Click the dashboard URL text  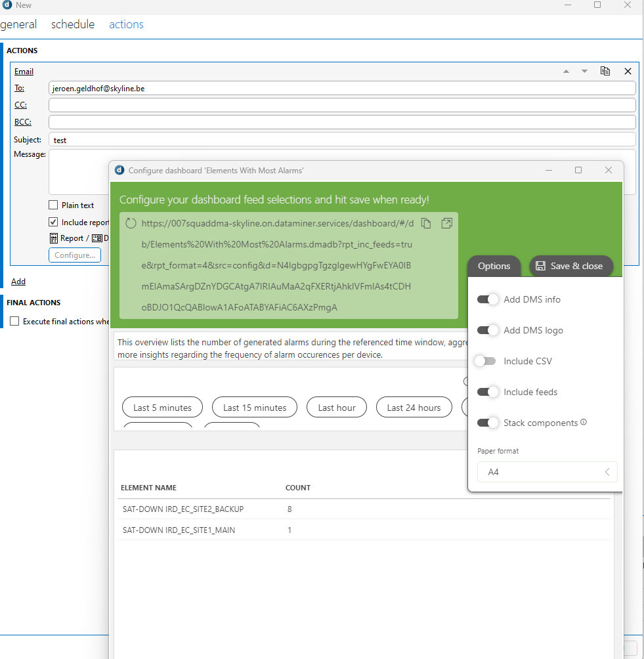(x=277, y=265)
